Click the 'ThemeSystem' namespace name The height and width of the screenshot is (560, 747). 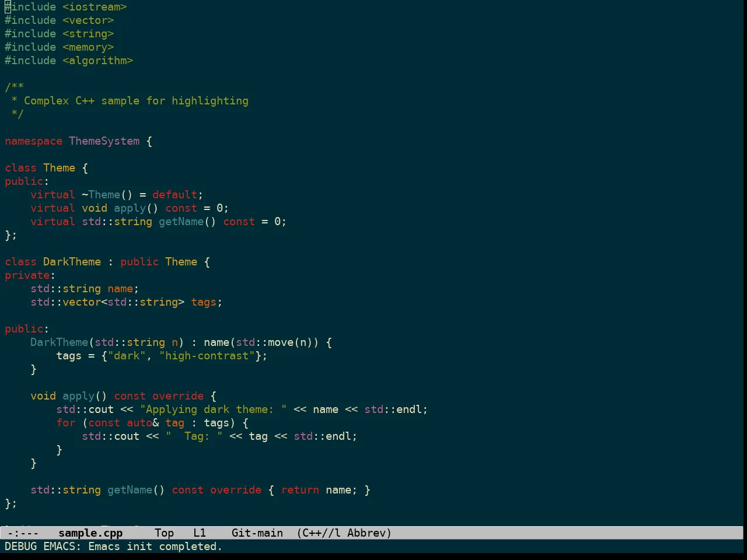(x=104, y=141)
